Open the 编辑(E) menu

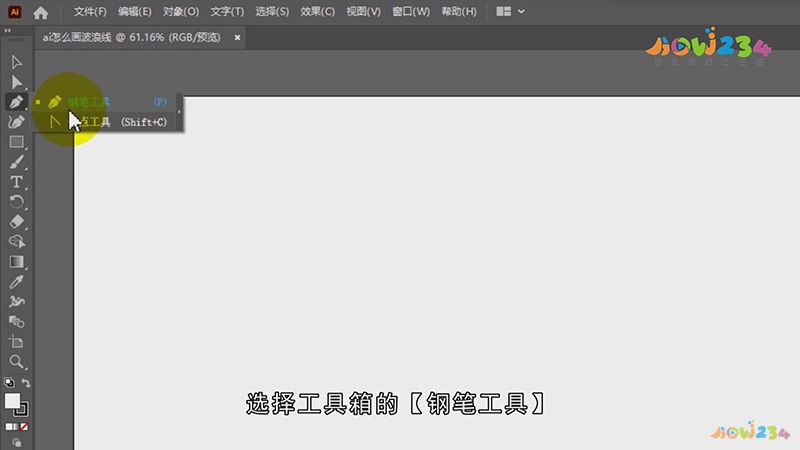(x=135, y=11)
